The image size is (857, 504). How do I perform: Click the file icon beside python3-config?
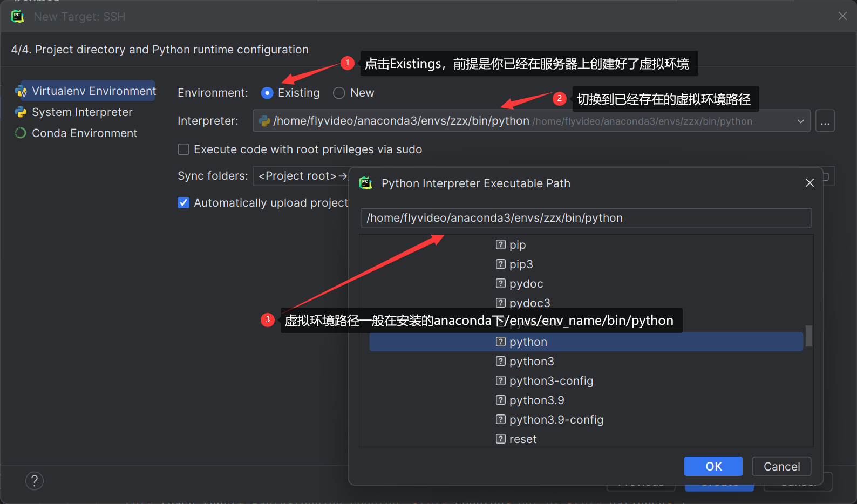click(501, 380)
